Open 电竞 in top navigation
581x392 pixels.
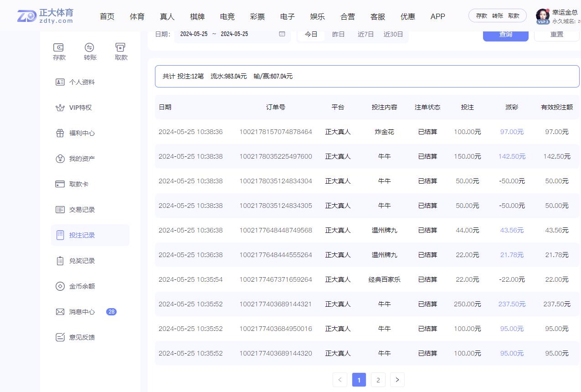click(227, 16)
